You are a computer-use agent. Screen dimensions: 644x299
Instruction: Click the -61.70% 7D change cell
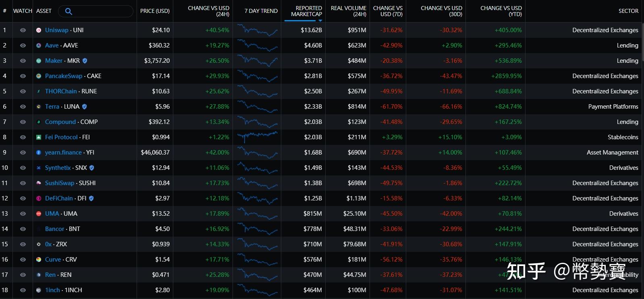(x=391, y=107)
